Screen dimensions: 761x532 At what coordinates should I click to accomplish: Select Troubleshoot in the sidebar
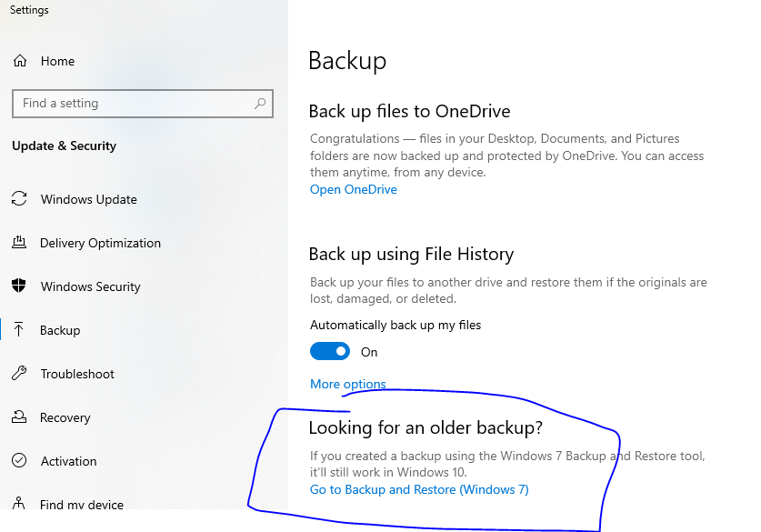click(77, 374)
